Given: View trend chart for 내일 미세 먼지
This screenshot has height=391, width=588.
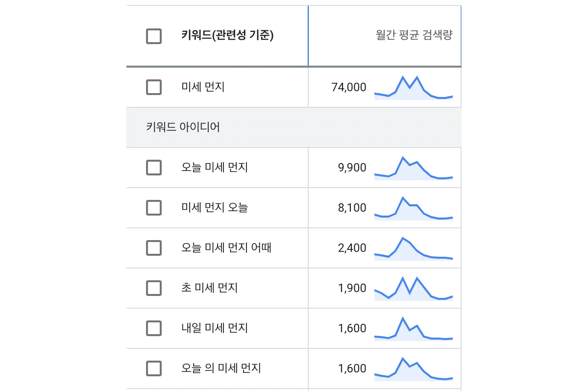Looking at the screenshot, I should 414,329.
